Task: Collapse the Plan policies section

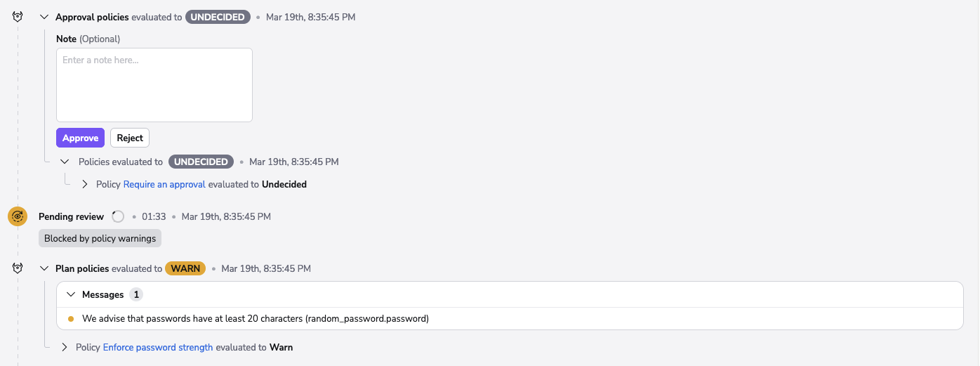Action: click(x=44, y=268)
